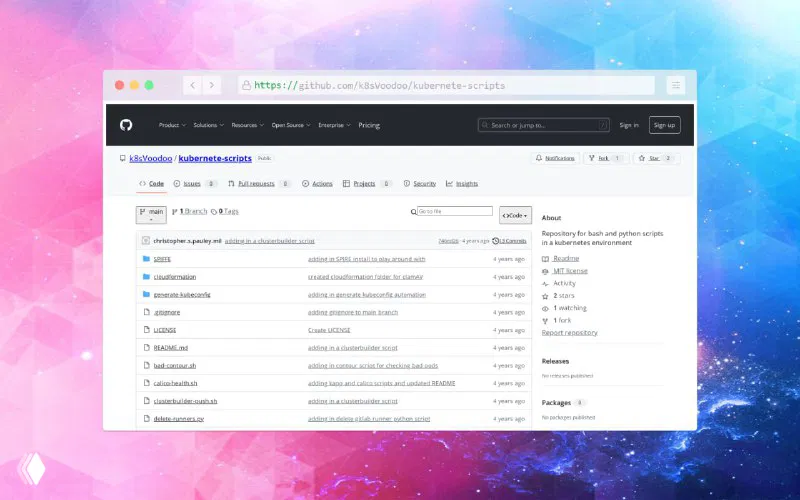Open the GitHub logo home link
Screen dimensions: 800x500
coord(126,125)
